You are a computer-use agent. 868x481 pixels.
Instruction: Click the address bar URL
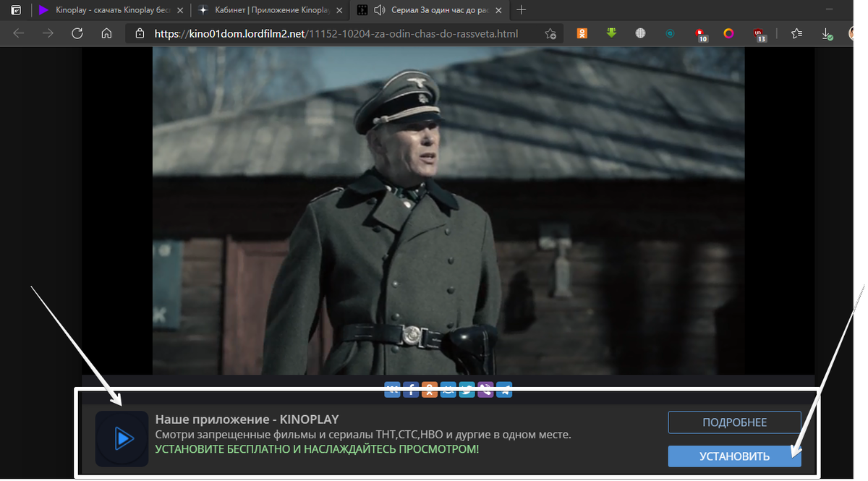pos(336,33)
